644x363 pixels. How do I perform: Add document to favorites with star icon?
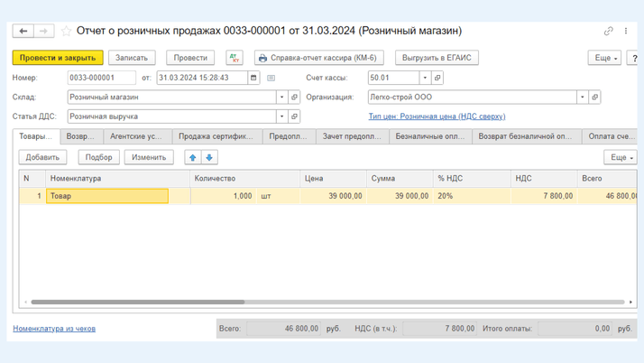click(66, 32)
